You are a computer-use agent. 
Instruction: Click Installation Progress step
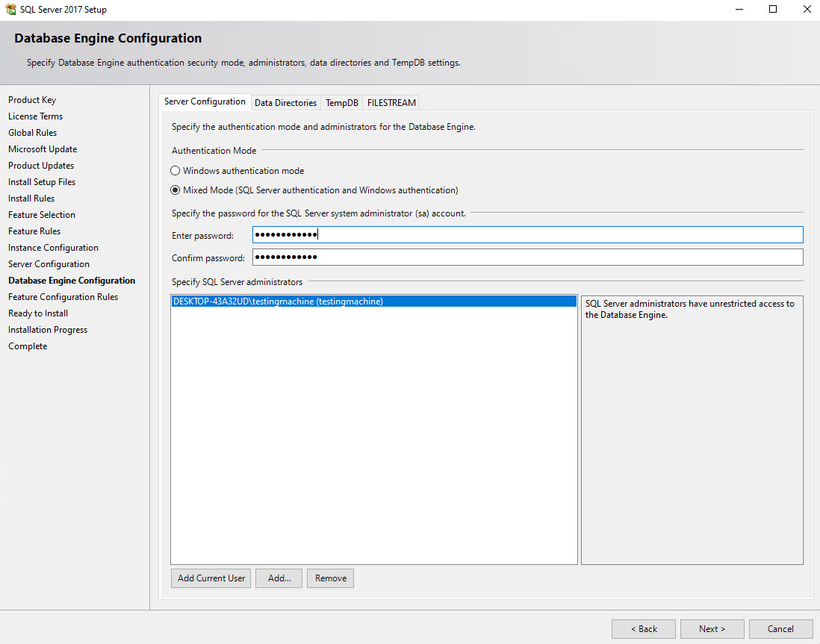coord(48,330)
